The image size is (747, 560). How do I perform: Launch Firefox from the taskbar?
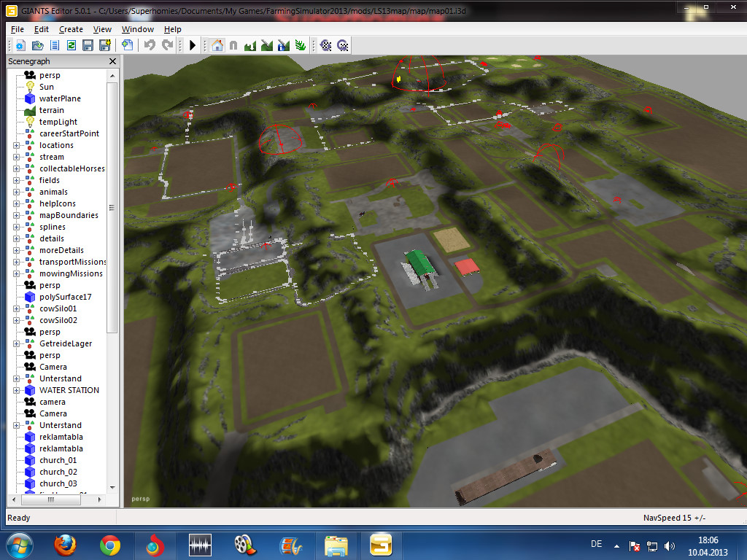point(65,545)
